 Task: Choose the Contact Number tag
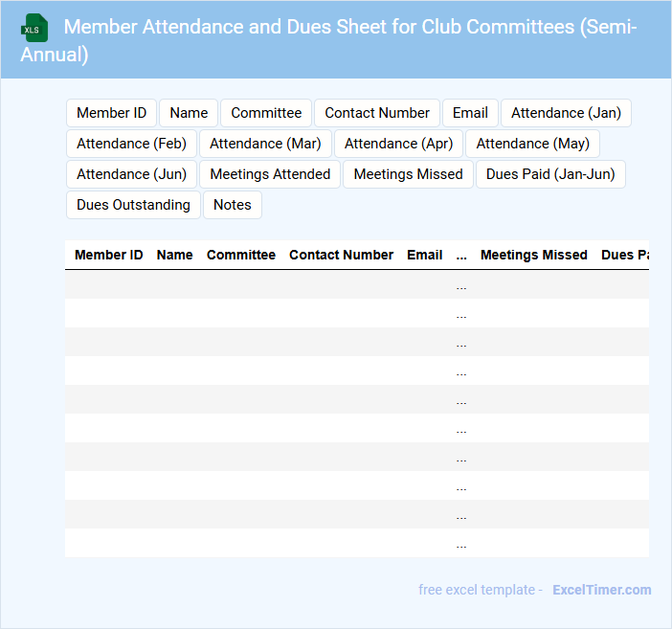point(377,113)
